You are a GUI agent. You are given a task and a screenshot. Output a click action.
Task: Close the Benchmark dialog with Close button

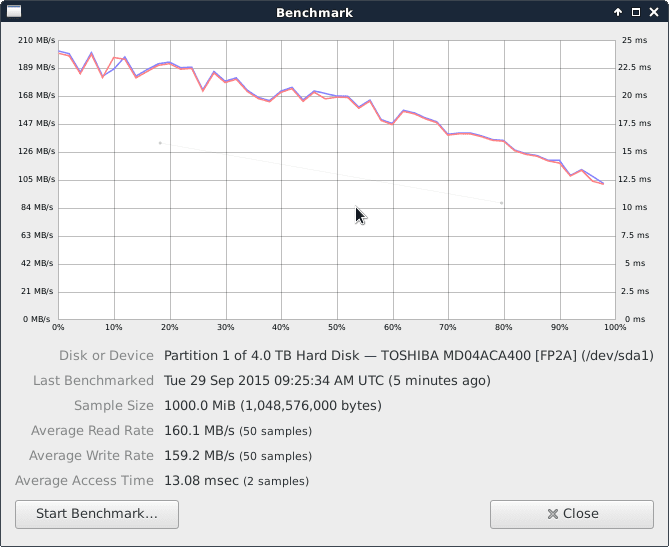click(x=572, y=514)
